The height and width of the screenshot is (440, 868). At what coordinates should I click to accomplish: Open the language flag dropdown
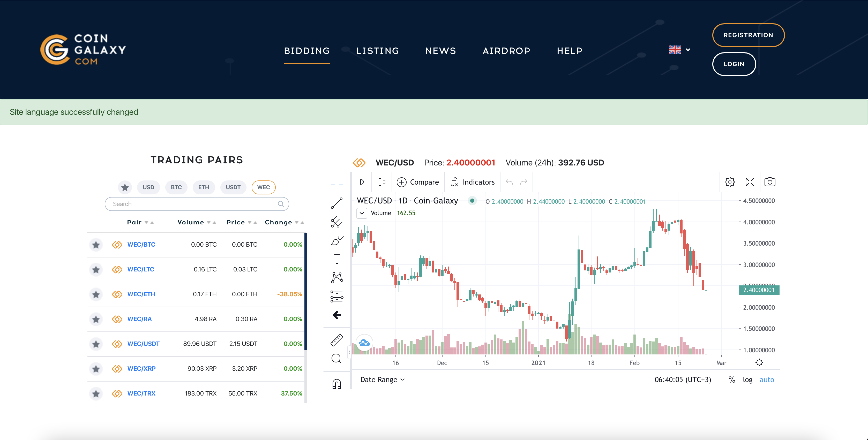(680, 50)
